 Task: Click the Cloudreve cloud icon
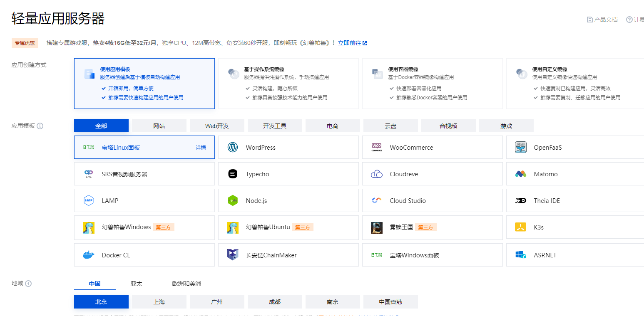point(377,174)
